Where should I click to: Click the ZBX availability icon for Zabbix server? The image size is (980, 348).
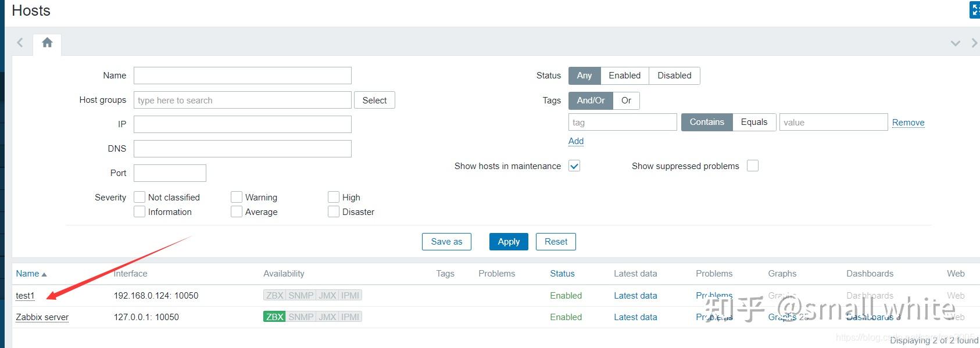point(274,317)
